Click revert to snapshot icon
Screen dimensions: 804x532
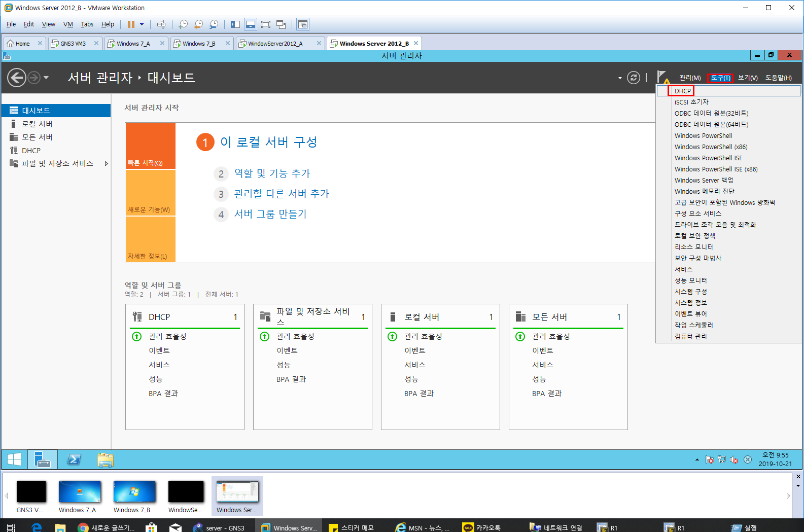tap(198, 24)
